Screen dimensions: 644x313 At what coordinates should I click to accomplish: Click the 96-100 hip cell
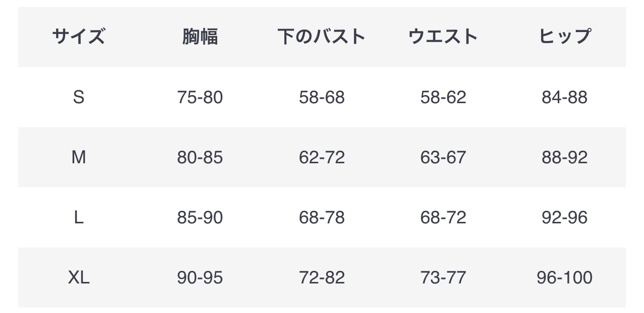click(564, 277)
